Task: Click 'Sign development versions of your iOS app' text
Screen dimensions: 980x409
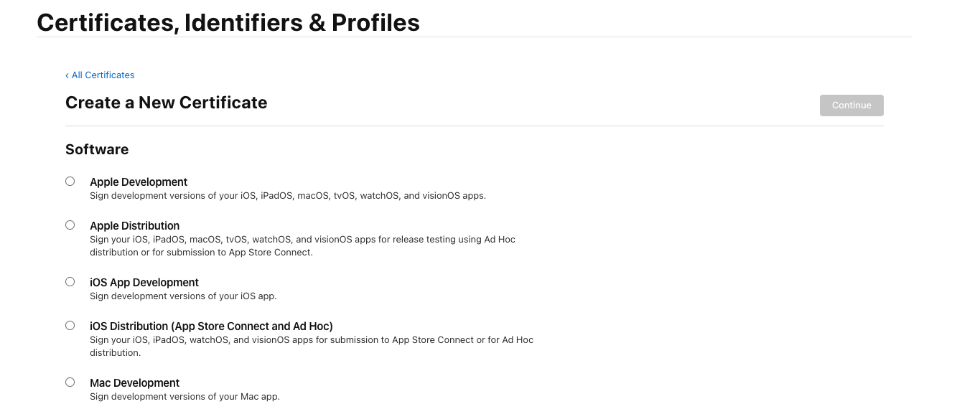Action: 183,296
